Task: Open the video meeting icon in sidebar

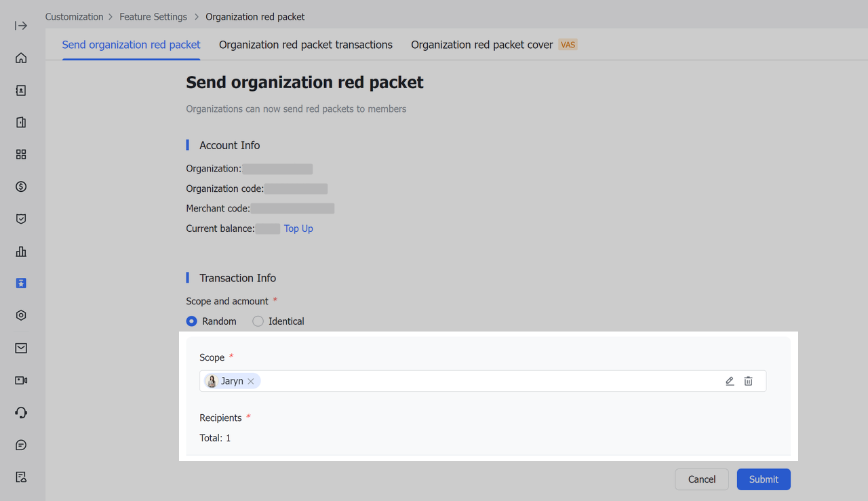Action: coord(20,380)
